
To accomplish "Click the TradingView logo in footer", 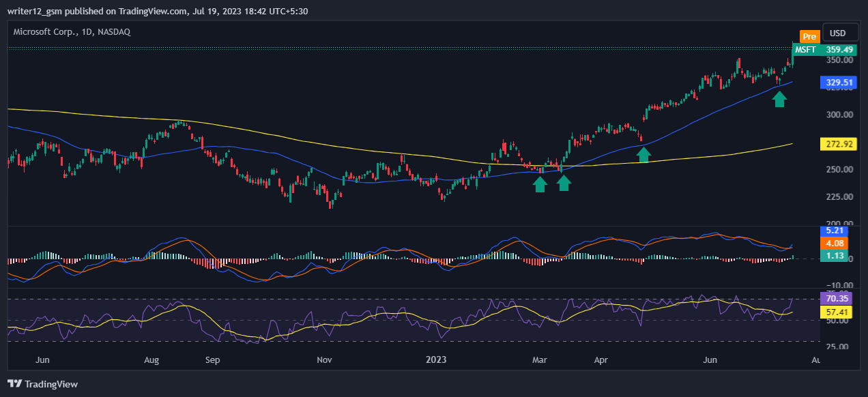I will [x=42, y=384].
